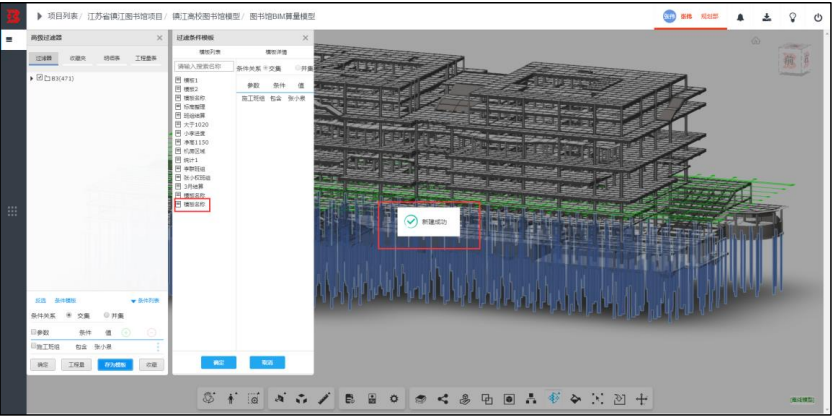Select 交集 radio in 高级过滤器 panel
The image size is (833, 416).
click(69, 315)
